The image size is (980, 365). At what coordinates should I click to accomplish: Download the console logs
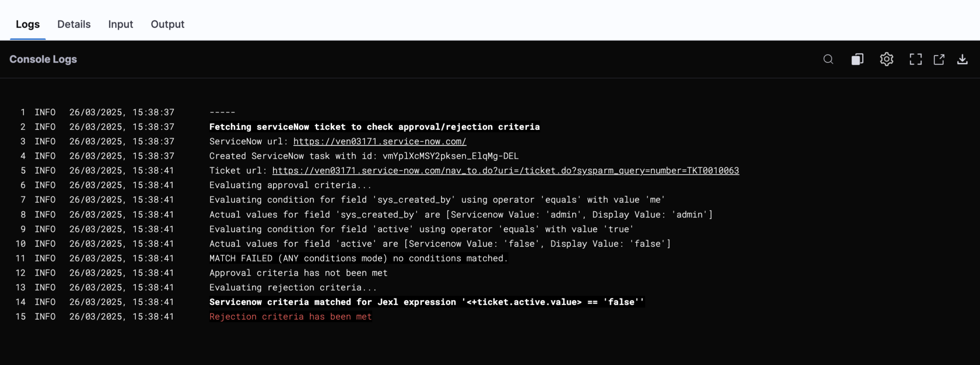point(962,59)
